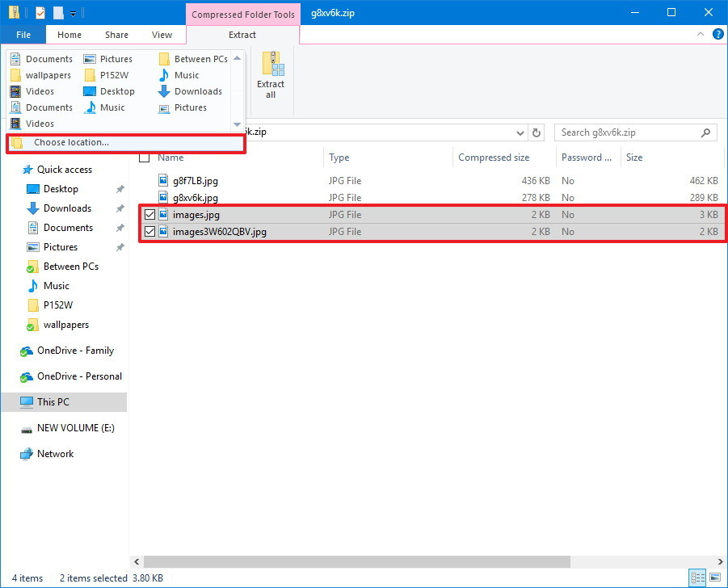
Task: Switch to the Share ribbon tab
Action: coord(116,35)
